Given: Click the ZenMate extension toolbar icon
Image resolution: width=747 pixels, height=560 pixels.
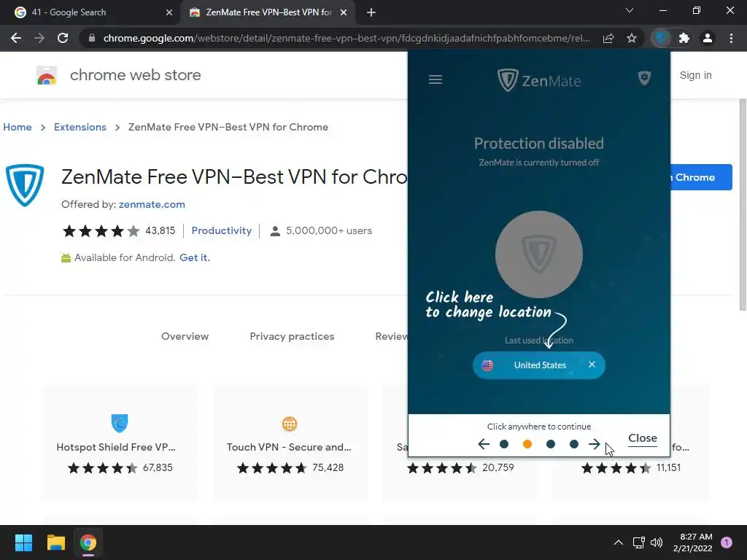Looking at the screenshot, I should pyautogui.click(x=661, y=38).
